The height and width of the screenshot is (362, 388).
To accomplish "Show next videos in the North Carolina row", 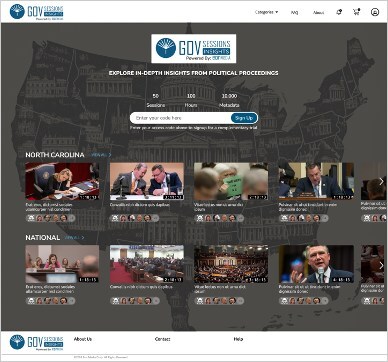I will coord(381,181).
